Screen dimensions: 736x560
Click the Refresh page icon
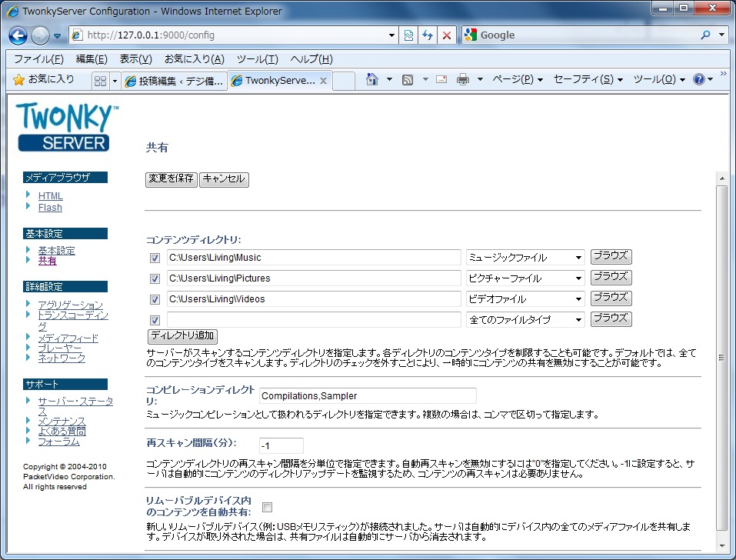427,35
